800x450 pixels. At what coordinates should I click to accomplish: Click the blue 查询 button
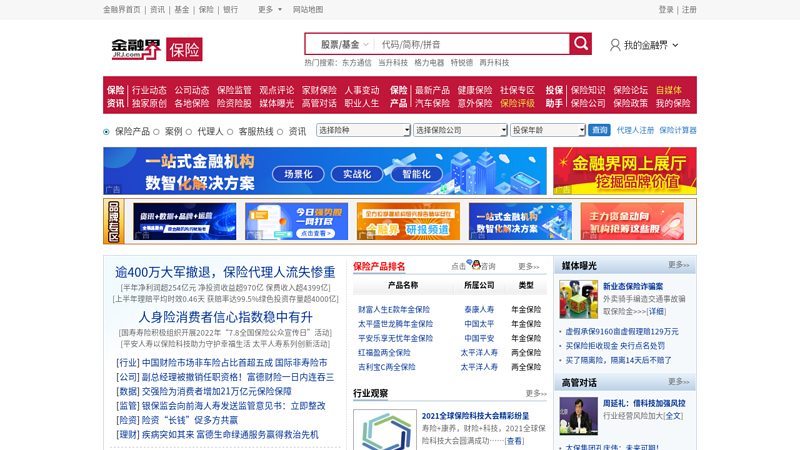tap(599, 130)
